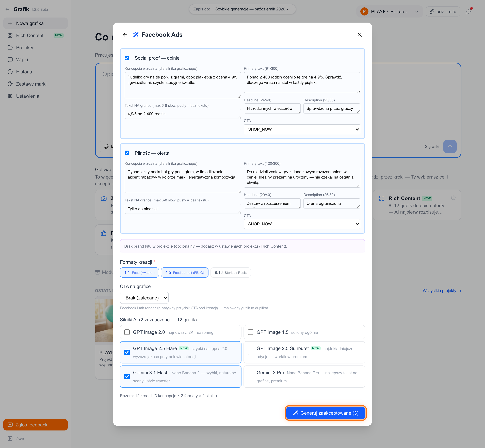This screenshot has height=448, width=485.
Task: Uncheck Pilność — oferta concept
Action: pos(127,153)
